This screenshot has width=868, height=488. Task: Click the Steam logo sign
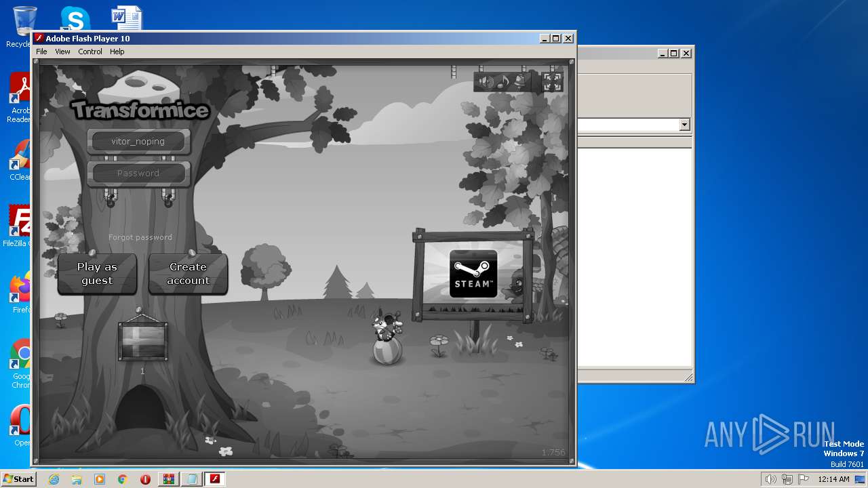(473, 274)
